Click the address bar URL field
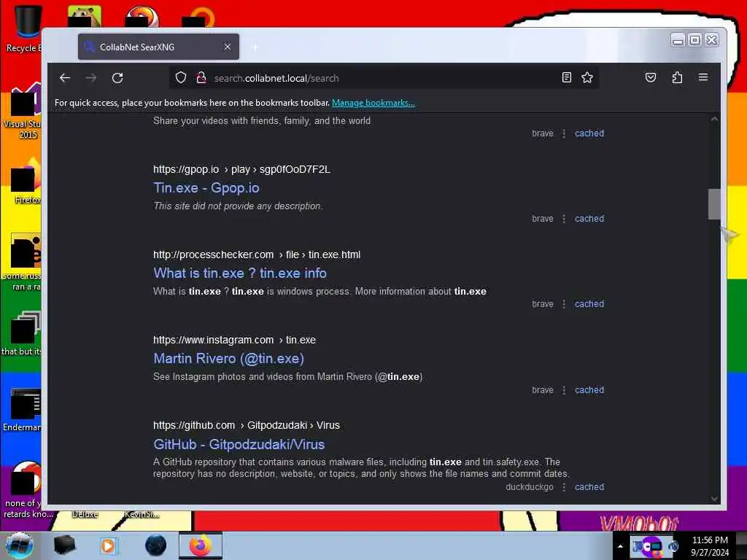 [384, 78]
